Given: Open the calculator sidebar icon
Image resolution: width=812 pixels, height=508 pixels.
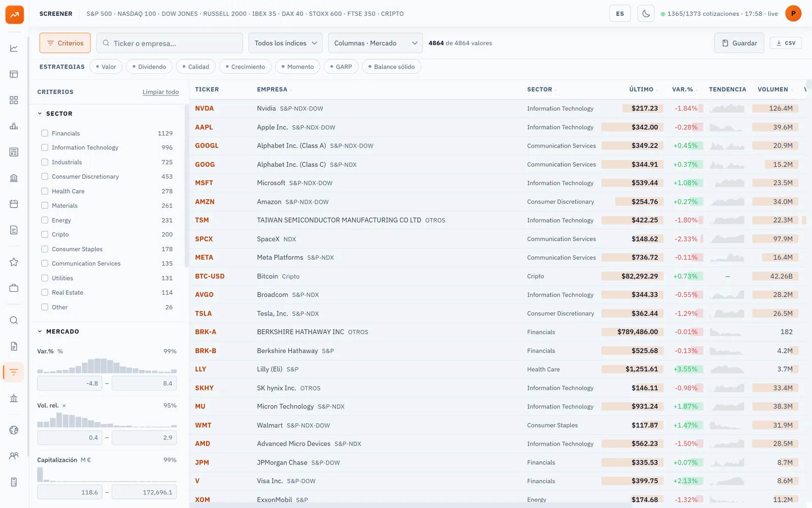Looking at the screenshot, I should pyautogui.click(x=14, y=482).
